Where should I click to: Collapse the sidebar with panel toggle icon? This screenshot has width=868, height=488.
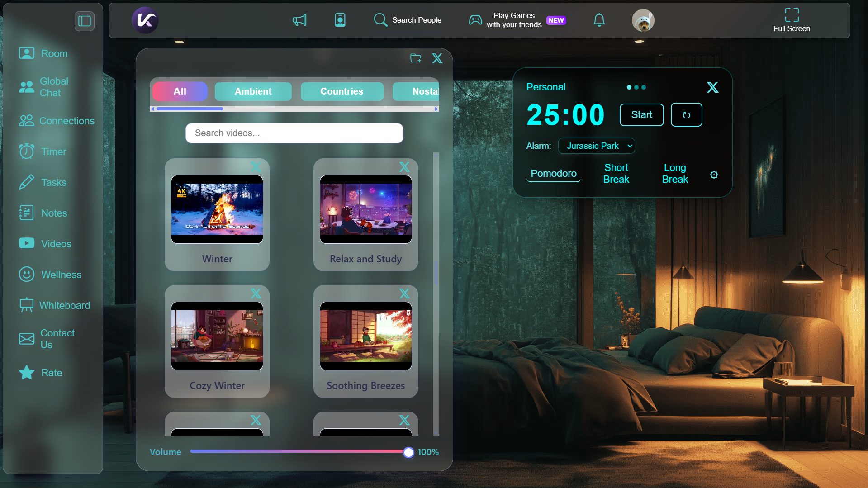pos(85,21)
